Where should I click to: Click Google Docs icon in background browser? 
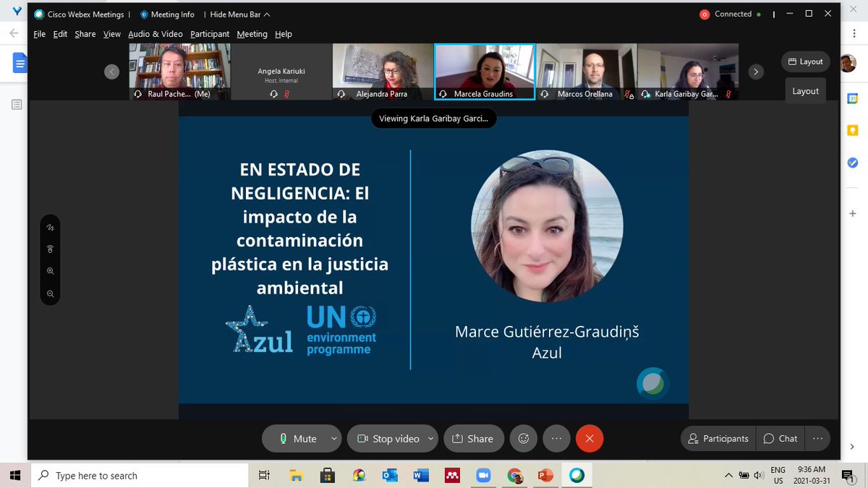[20, 64]
